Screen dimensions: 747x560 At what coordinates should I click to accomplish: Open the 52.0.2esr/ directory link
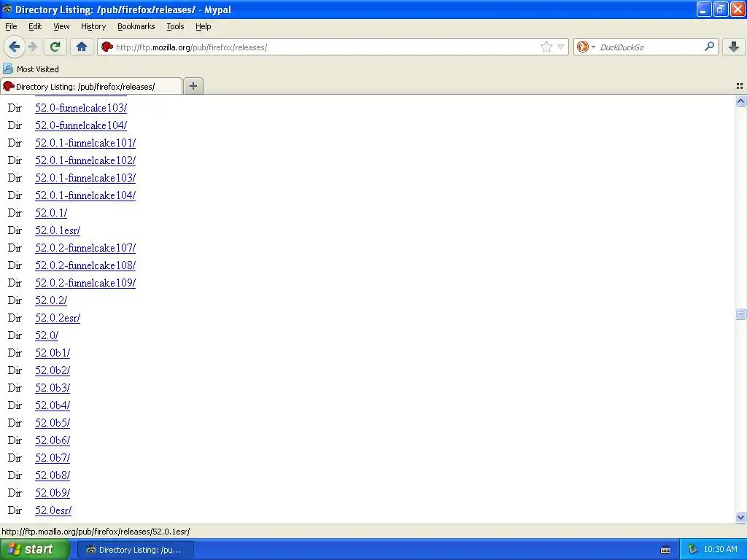pos(58,318)
